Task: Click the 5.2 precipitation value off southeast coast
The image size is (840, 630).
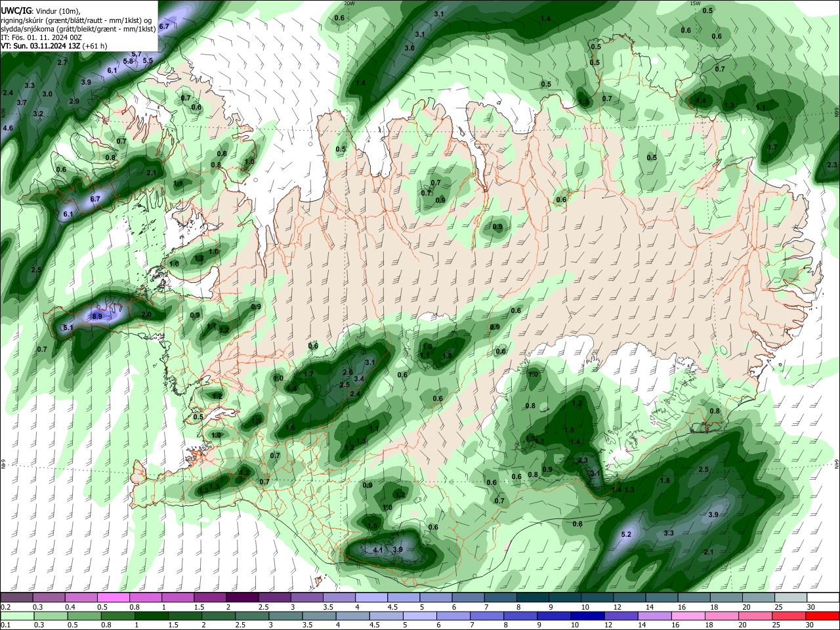Action: [626, 535]
